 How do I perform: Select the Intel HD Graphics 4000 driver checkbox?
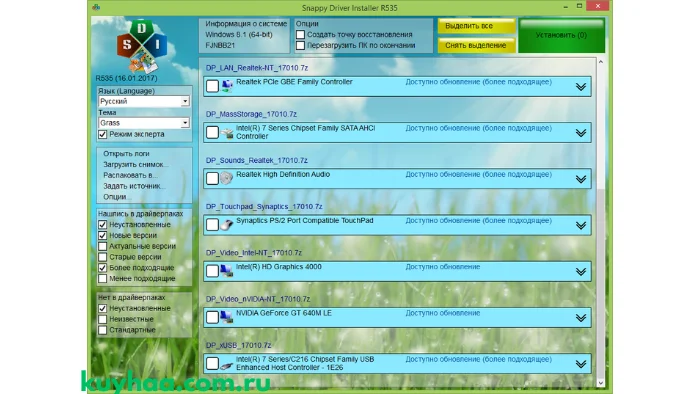(212, 271)
